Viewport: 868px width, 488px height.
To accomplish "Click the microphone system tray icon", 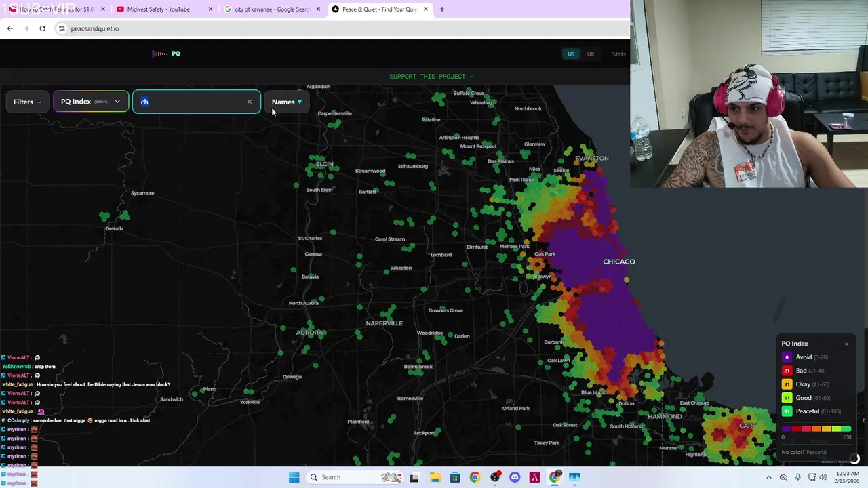I will coord(797,477).
